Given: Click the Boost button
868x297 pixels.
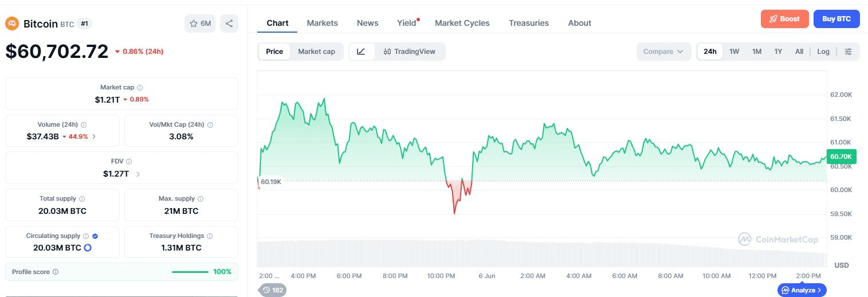Looking at the screenshot, I should [x=784, y=19].
